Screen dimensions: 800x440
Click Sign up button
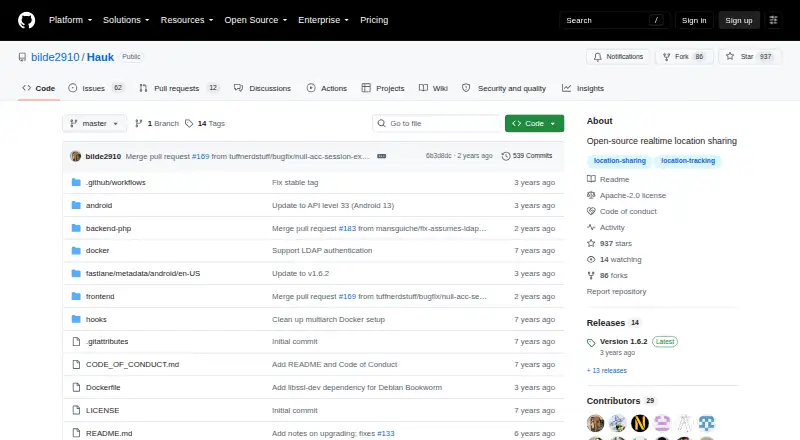pos(739,20)
